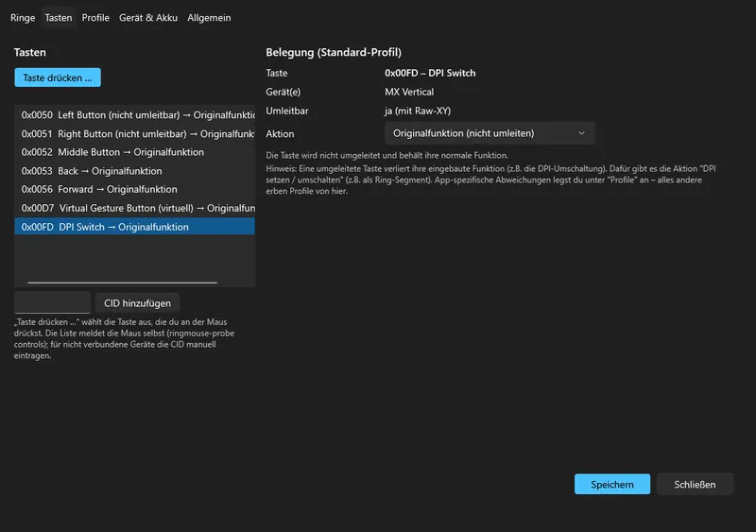
Task: Select 0x0051 Right Button list row
Action: pos(134,133)
